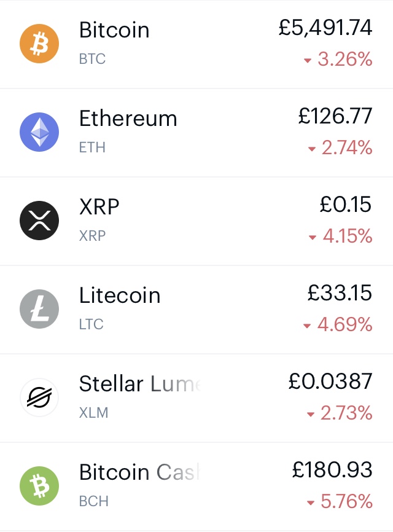
Task: Open the Litecoin asset title
Action: pyautogui.click(x=120, y=295)
